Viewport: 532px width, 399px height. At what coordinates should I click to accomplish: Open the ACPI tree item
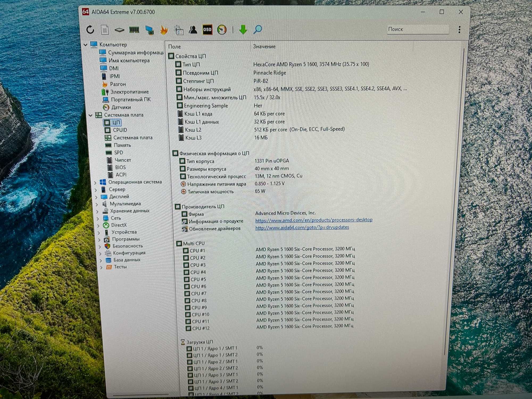117,175
